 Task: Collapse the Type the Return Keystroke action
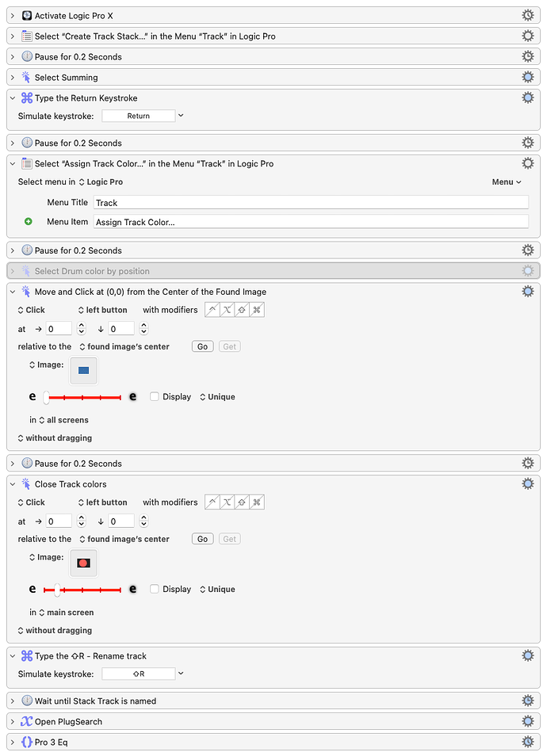point(13,98)
